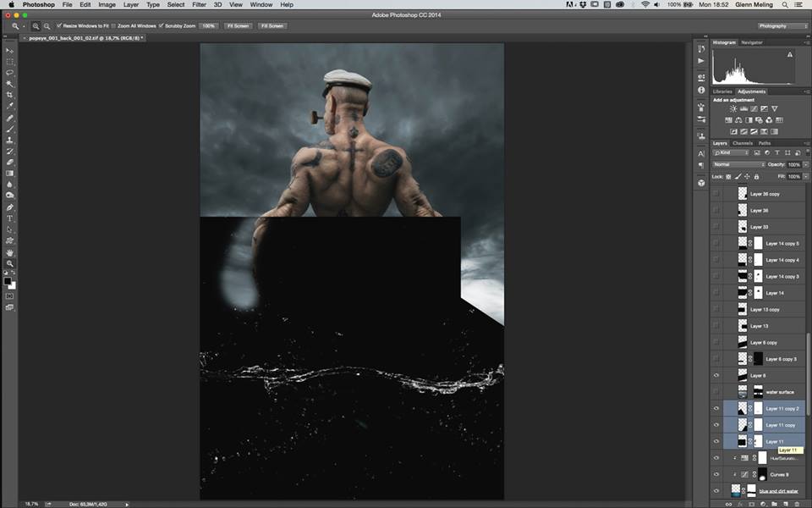Uncheck Resize Windows to Fit
This screenshot has height=508, width=812.
coord(59,26)
